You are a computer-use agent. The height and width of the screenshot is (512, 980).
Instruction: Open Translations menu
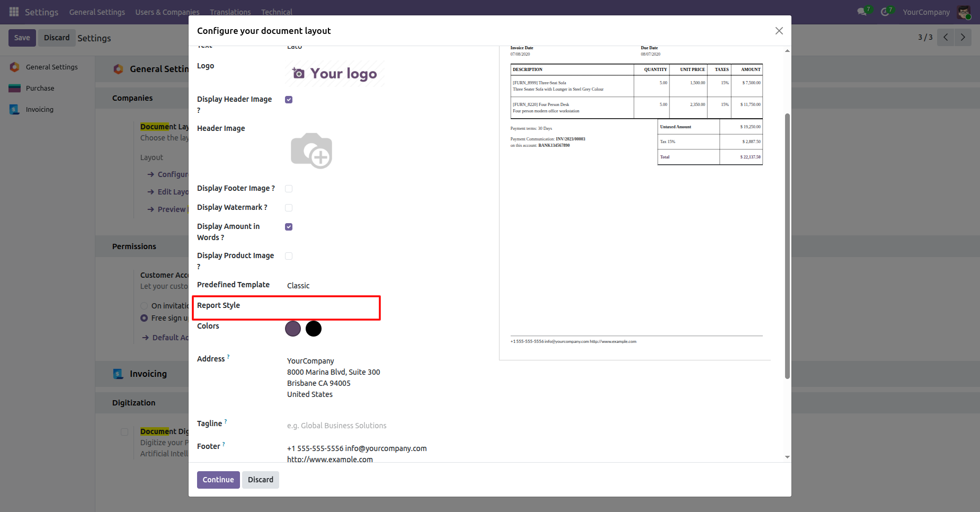click(230, 12)
